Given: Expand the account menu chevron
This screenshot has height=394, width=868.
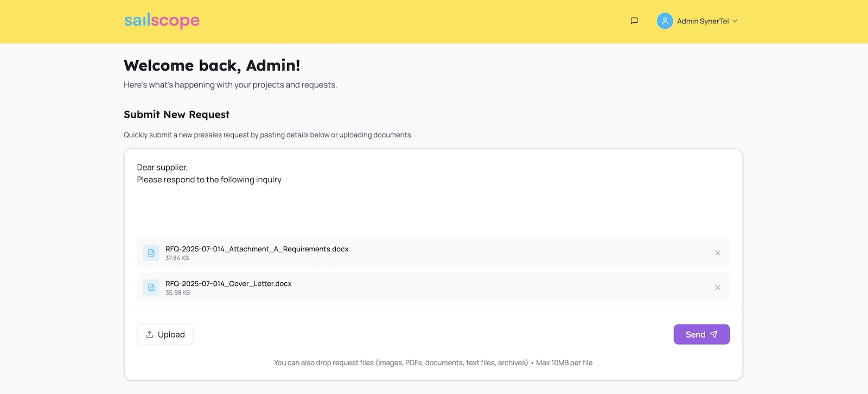Looking at the screenshot, I should [735, 21].
